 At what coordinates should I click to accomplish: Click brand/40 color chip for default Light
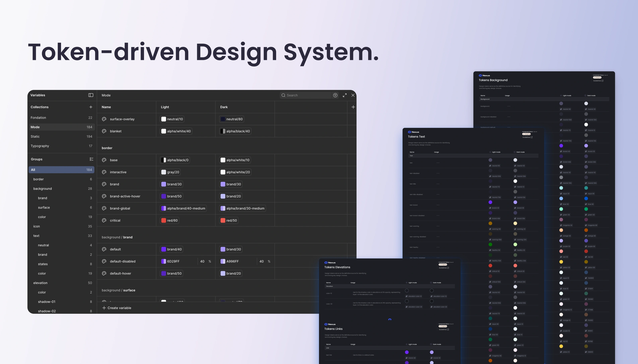click(171, 249)
